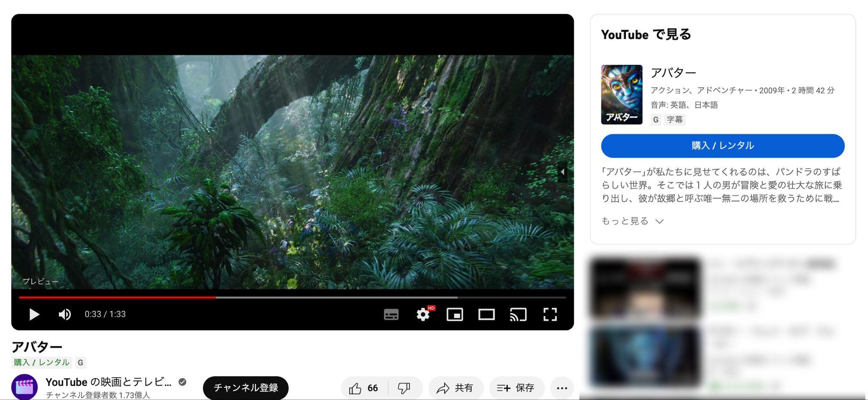
Task: Click the Cast to TV icon
Action: 518,314
